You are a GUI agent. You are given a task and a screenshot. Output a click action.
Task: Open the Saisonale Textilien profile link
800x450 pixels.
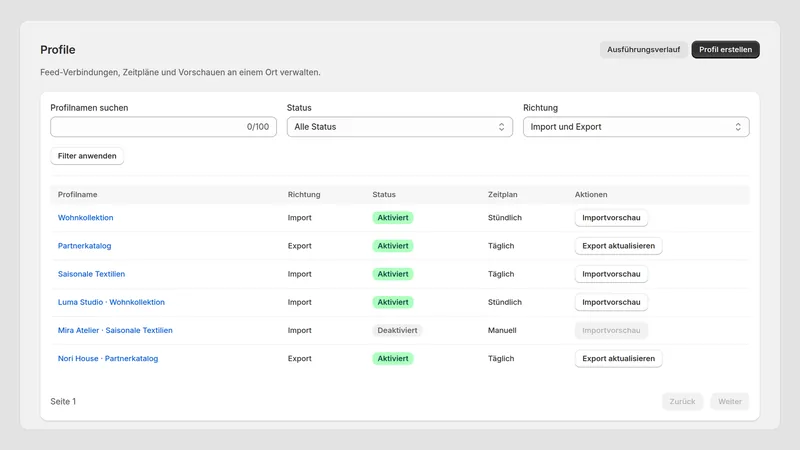[x=91, y=274]
